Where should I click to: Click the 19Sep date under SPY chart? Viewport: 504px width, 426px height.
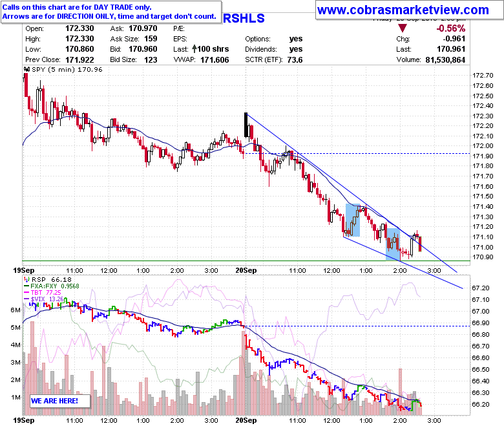(x=23, y=270)
